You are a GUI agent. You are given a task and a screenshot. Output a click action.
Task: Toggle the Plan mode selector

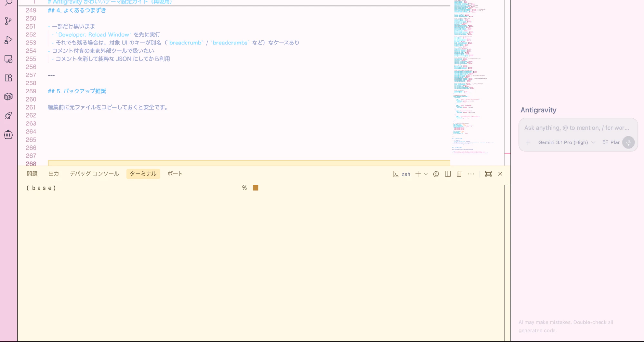point(611,142)
